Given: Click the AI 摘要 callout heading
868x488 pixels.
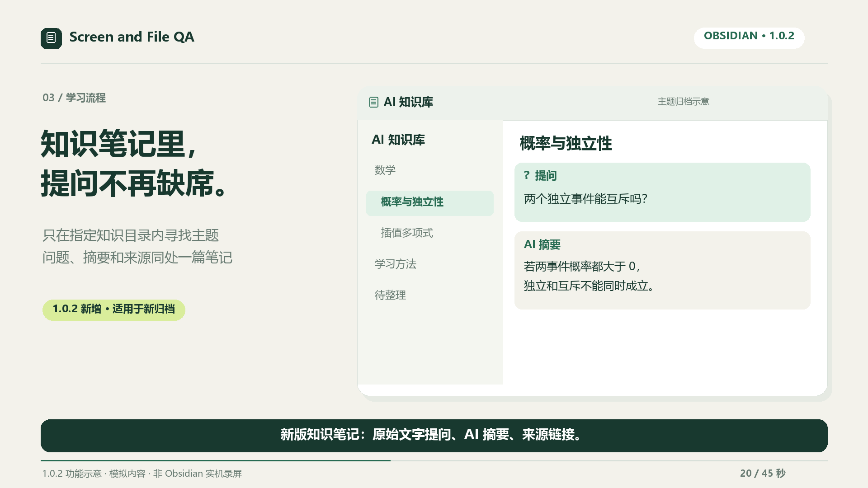Looking at the screenshot, I should coord(542,244).
